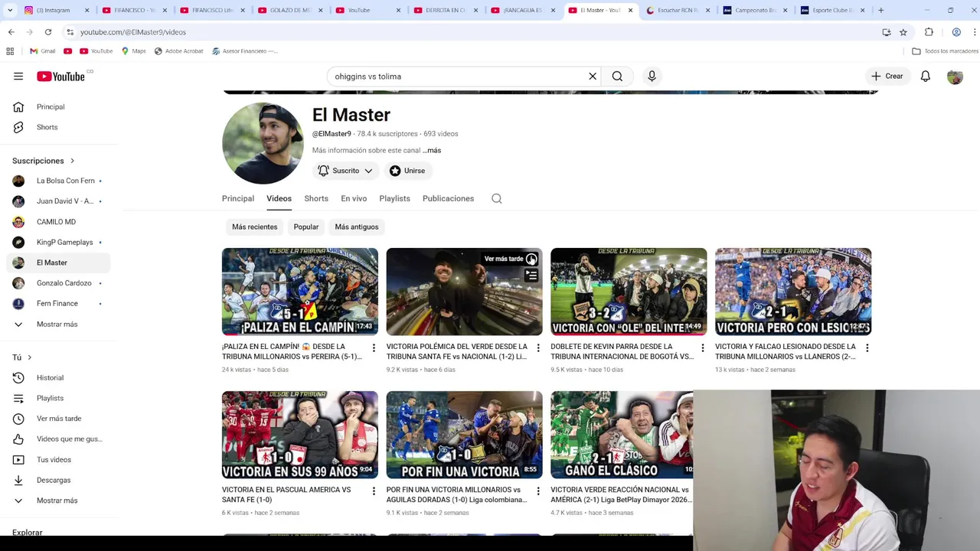Open the Crear menu
The width and height of the screenshot is (980, 551).
pos(887,77)
